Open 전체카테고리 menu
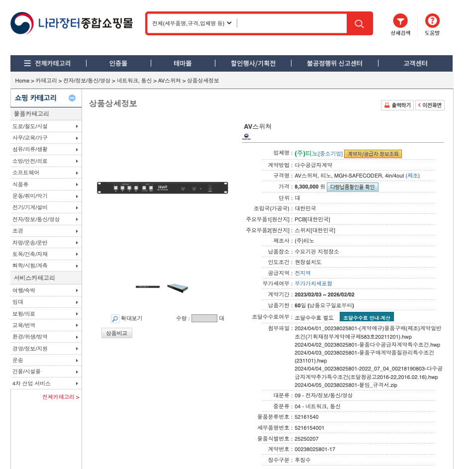This screenshot has height=469, width=476. tap(47, 63)
